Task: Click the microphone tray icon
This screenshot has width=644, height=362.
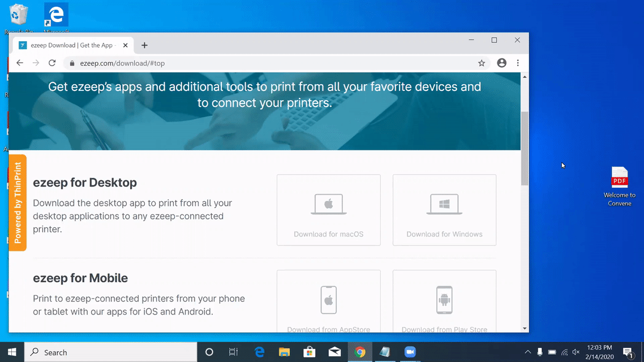Action: coord(540,352)
